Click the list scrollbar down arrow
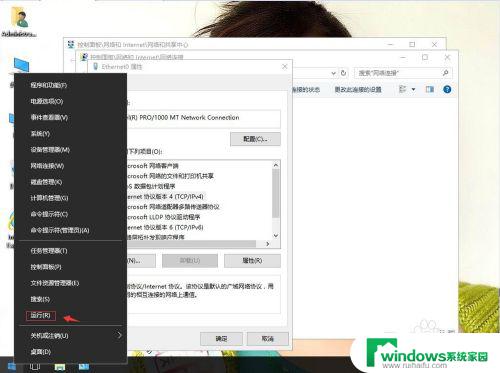The image size is (500, 373). pos(276,235)
